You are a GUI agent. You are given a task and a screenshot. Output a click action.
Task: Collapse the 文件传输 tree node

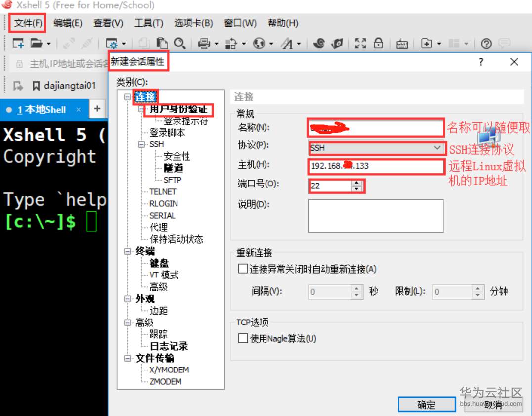tap(127, 358)
